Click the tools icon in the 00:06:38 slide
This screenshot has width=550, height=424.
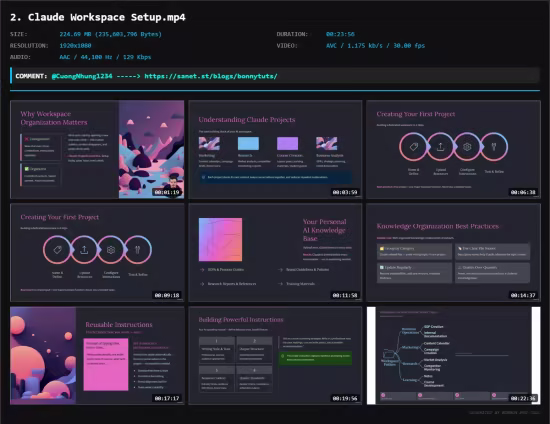point(494,147)
